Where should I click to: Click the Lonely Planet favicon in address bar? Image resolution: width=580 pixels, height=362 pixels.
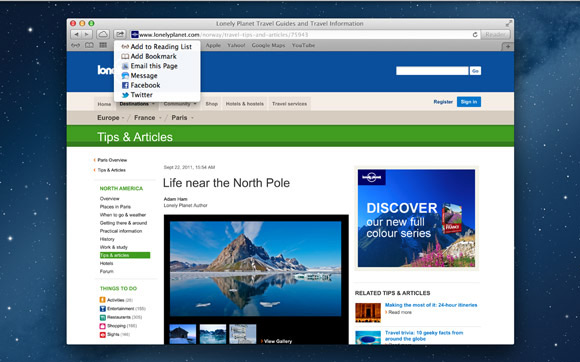coord(135,34)
